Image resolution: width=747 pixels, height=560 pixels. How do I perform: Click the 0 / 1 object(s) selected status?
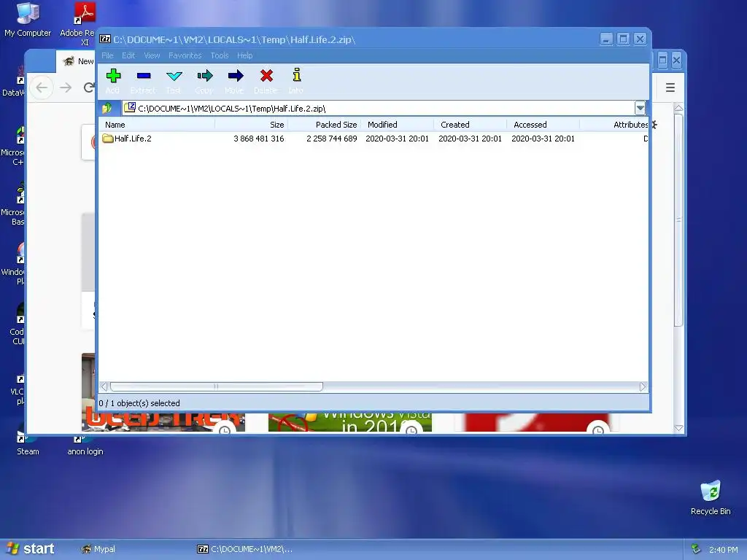click(139, 403)
